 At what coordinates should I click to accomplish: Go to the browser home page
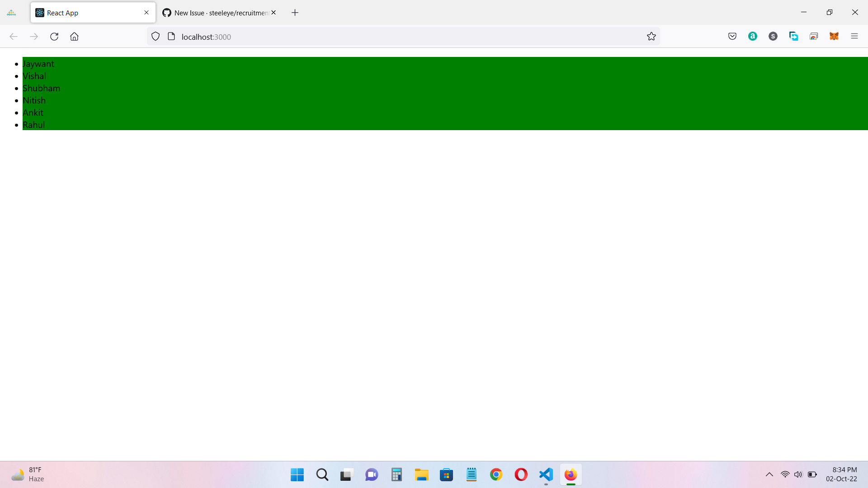(74, 36)
